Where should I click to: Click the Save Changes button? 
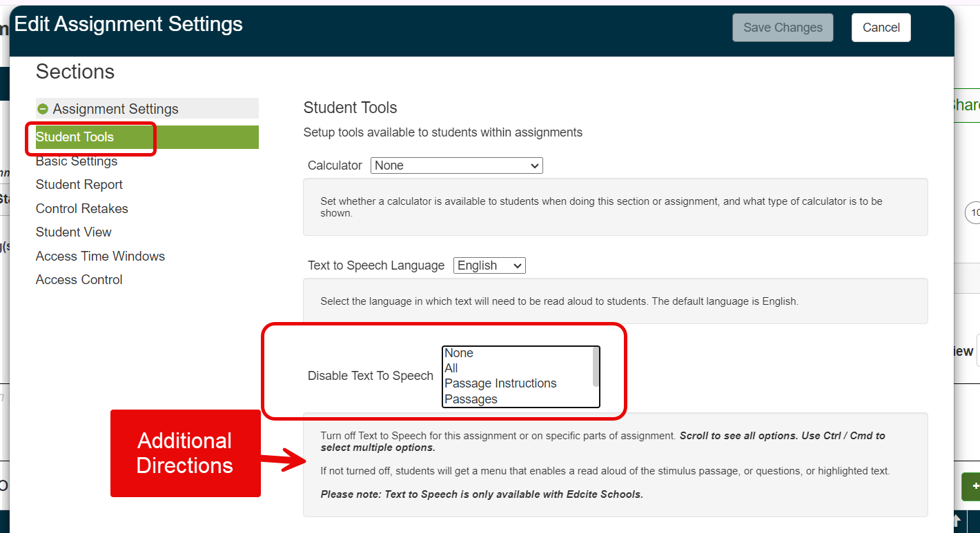coord(783,28)
